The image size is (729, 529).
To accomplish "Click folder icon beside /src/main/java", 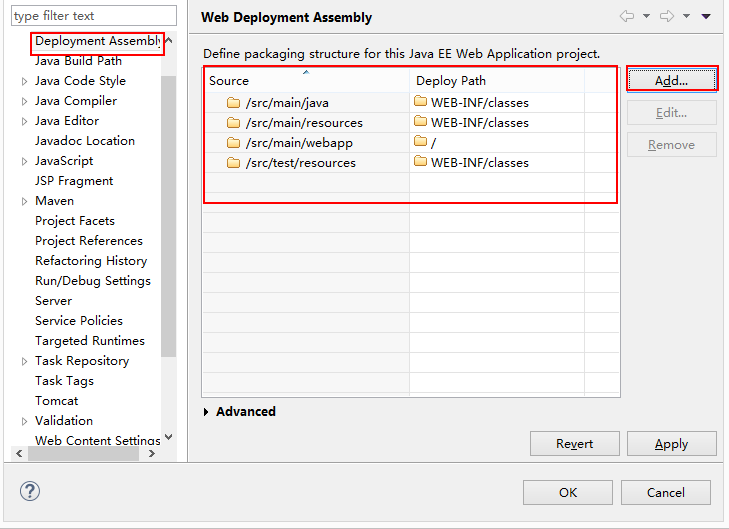I will [x=234, y=103].
